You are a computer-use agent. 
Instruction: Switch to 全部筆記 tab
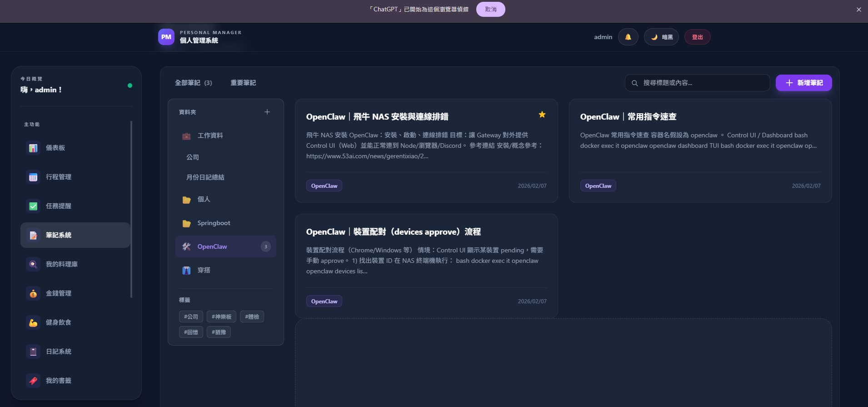194,83
